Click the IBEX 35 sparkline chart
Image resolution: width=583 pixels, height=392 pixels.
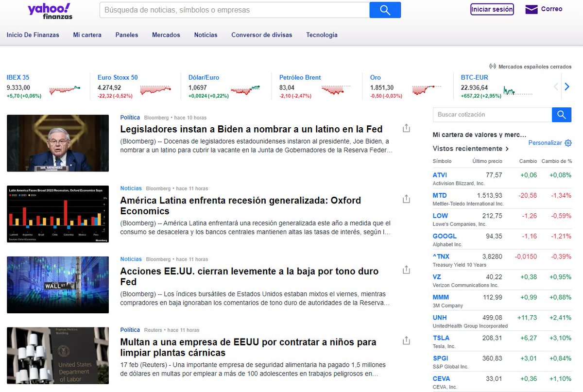pyautogui.click(x=65, y=90)
